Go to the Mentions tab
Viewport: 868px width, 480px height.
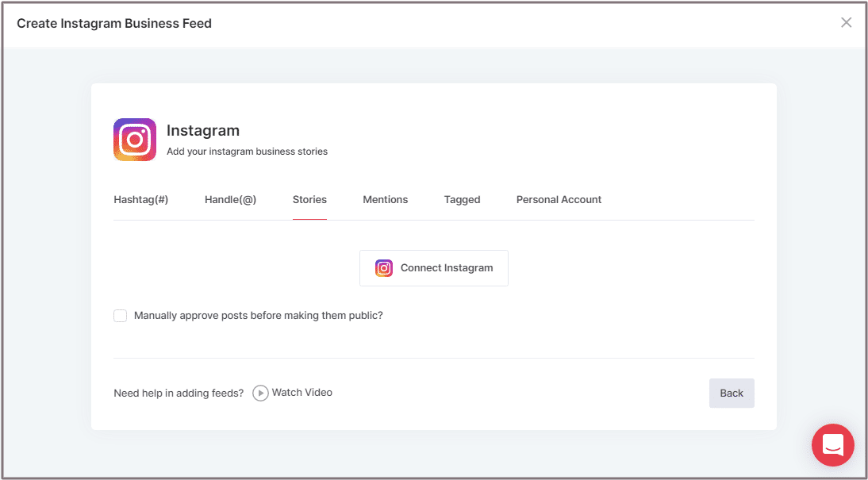tap(385, 200)
